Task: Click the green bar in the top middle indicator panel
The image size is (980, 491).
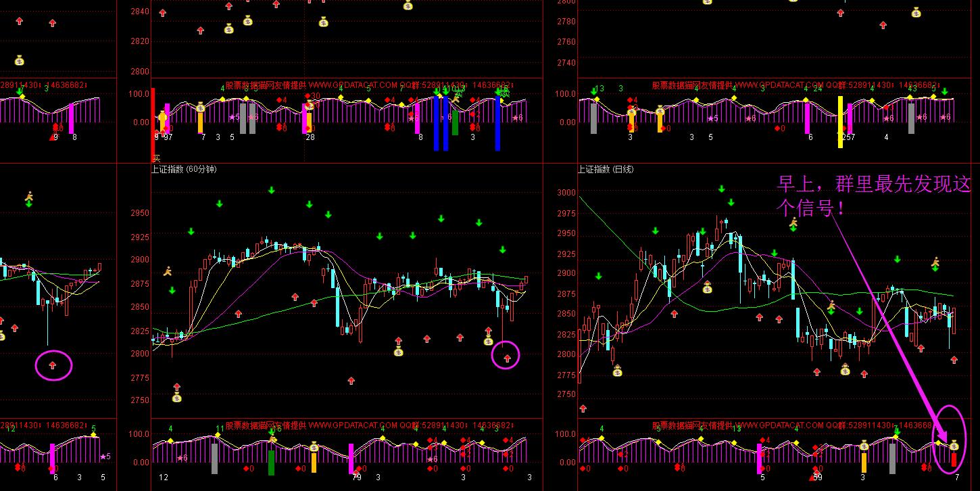Action: pyautogui.click(x=455, y=122)
